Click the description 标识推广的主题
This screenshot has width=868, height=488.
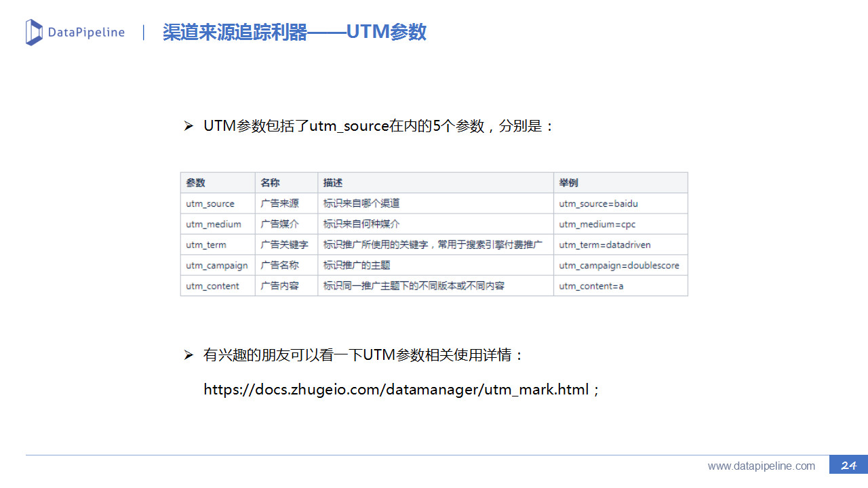click(x=357, y=265)
